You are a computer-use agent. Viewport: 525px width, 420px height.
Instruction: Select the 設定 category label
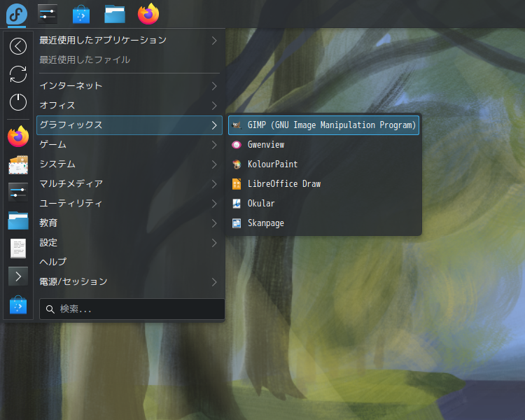(x=48, y=242)
